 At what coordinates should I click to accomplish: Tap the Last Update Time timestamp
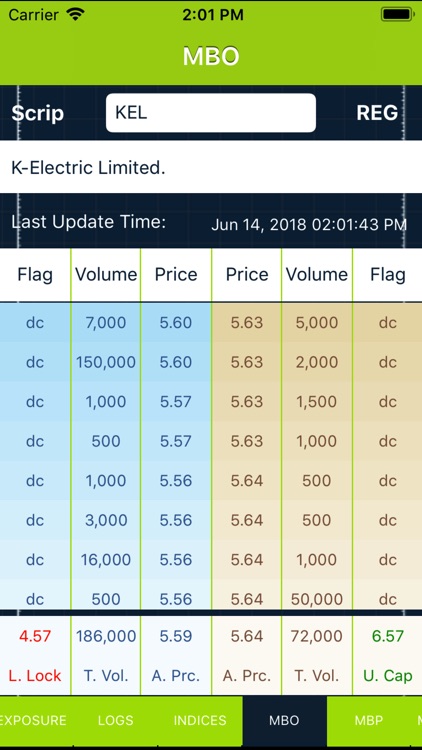(309, 224)
